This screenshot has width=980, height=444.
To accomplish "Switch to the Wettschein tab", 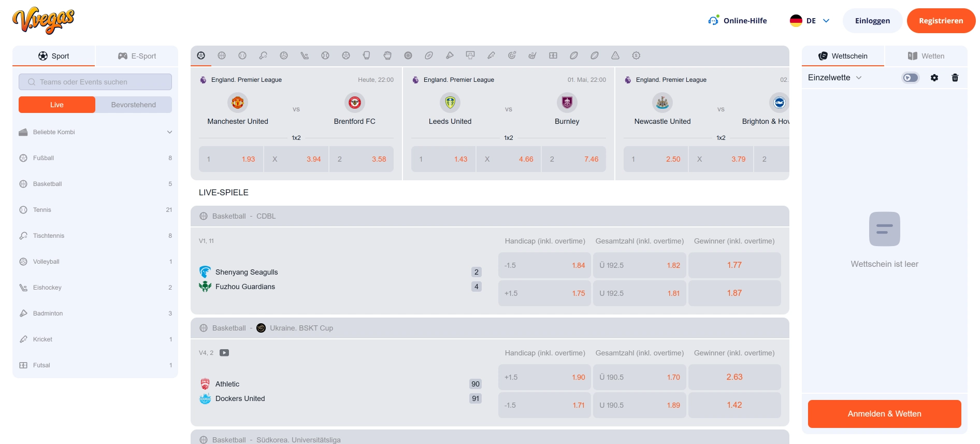I will coord(843,56).
